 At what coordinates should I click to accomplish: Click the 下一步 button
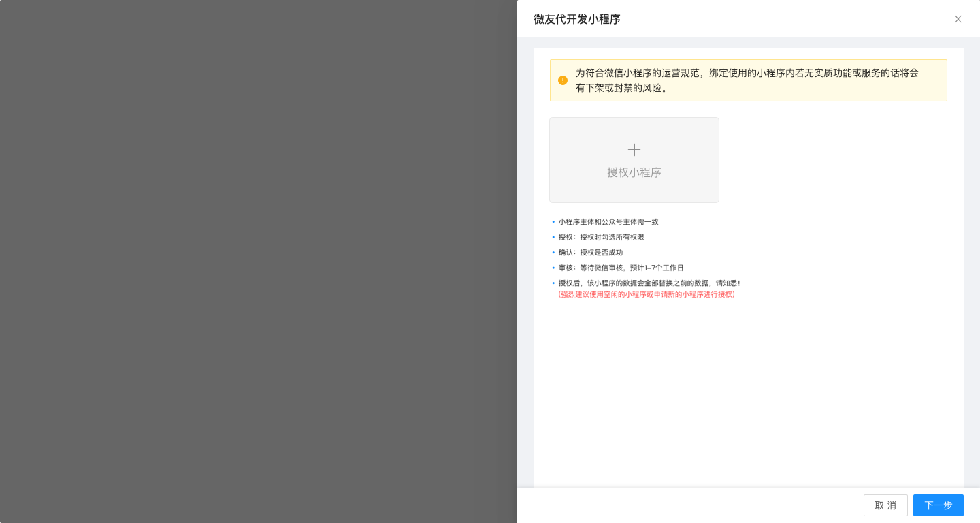pos(938,505)
